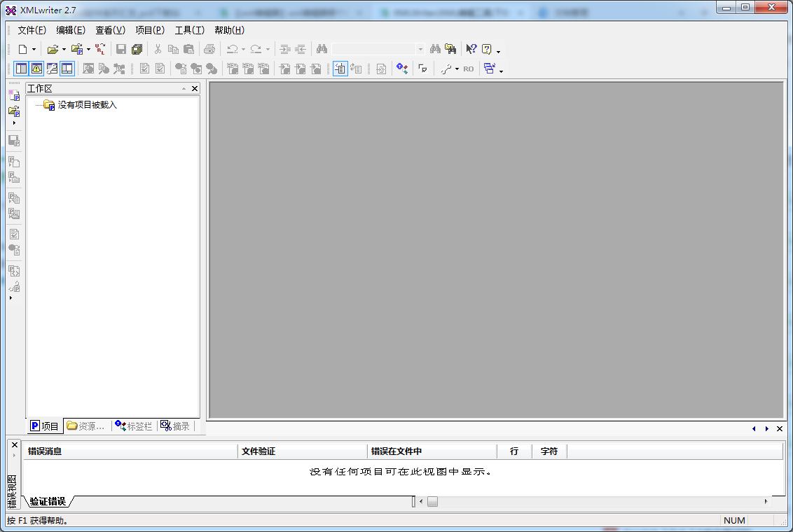Click the find in files icon
793x532 pixels.
tap(450, 49)
